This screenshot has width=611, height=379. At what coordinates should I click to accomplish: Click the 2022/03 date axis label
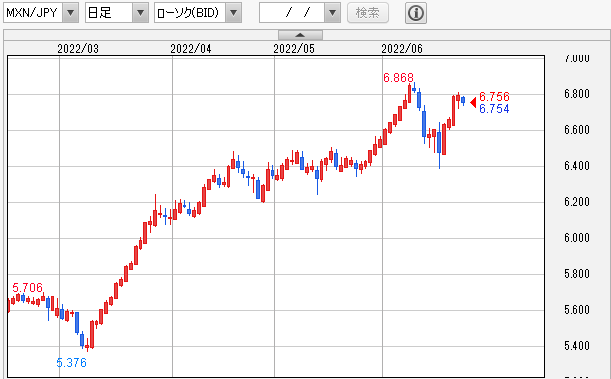pyautogui.click(x=78, y=49)
